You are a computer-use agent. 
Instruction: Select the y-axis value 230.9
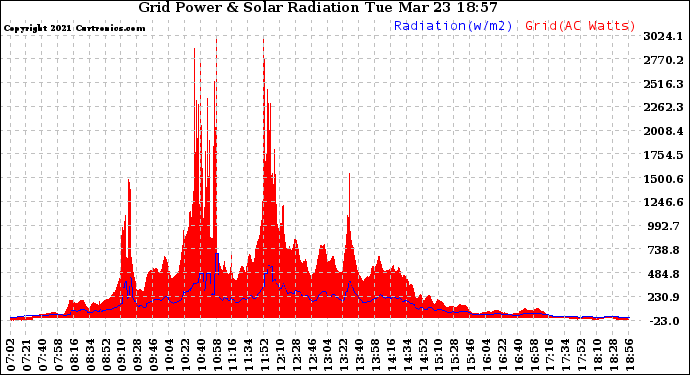point(664,297)
